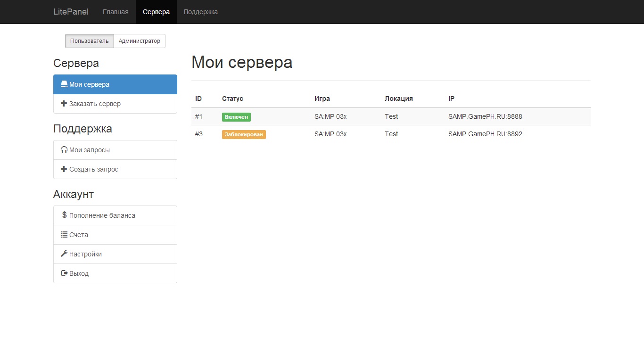Switch to Администратор mode
The height and width of the screenshot is (362, 644).
click(x=140, y=41)
